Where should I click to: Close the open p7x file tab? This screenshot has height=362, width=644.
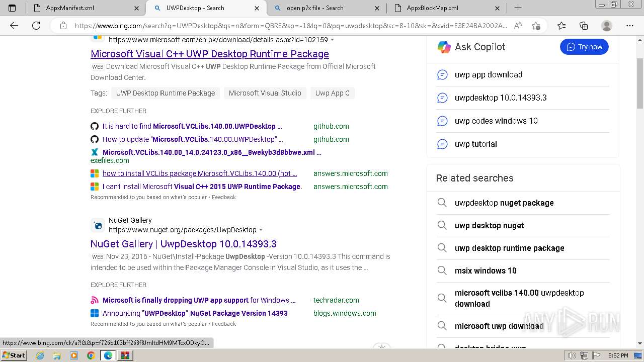click(377, 8)
